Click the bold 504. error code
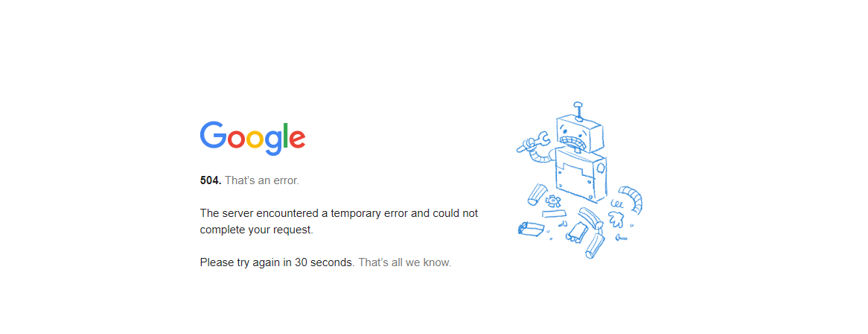 [211, 180]
